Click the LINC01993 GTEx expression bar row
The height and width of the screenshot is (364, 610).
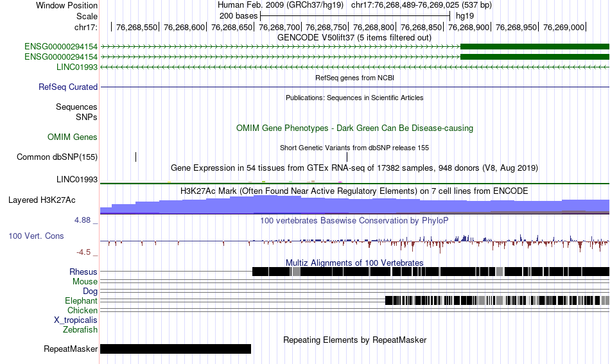[355, 182]
